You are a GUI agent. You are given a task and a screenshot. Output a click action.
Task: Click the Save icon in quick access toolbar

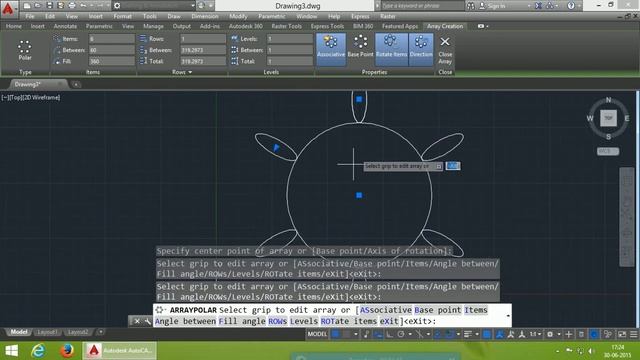tap(49, 6)
